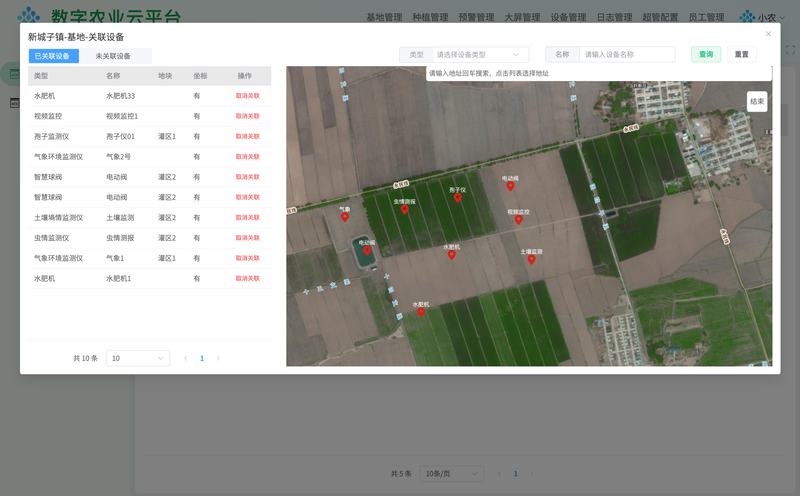This screenshot has width=800, height=496.
Task: Click the 结束 button on the map
Action: point(757,102)
